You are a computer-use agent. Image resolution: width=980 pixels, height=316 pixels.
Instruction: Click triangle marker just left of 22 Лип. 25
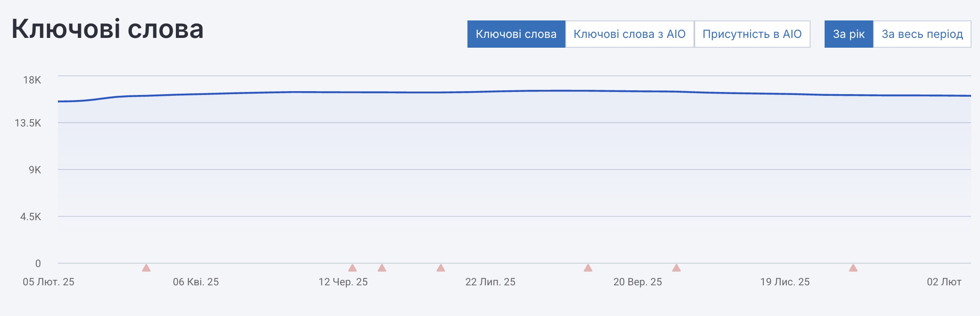[441, 268]
